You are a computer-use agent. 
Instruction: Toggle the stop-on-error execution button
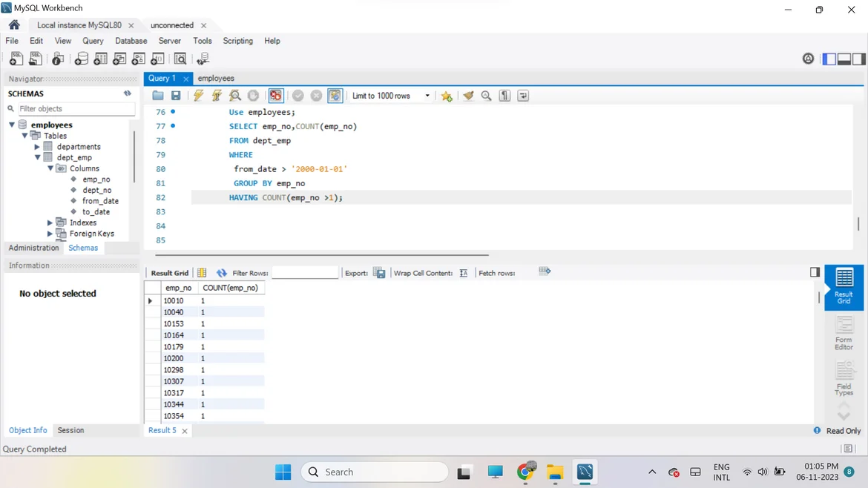pyautogui.click(x=275, y=96)
